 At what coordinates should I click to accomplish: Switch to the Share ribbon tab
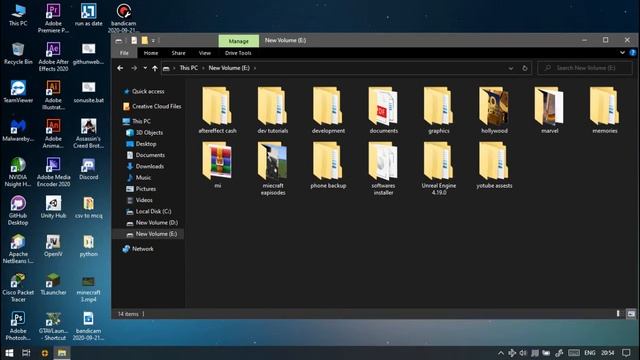coord(178,53)
